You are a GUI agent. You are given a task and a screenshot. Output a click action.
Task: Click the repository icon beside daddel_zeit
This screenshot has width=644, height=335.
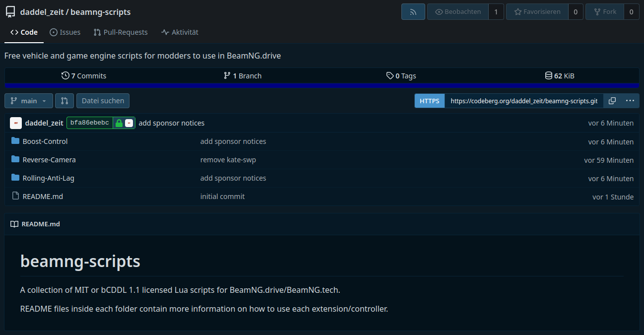click(x=10, y=12)
